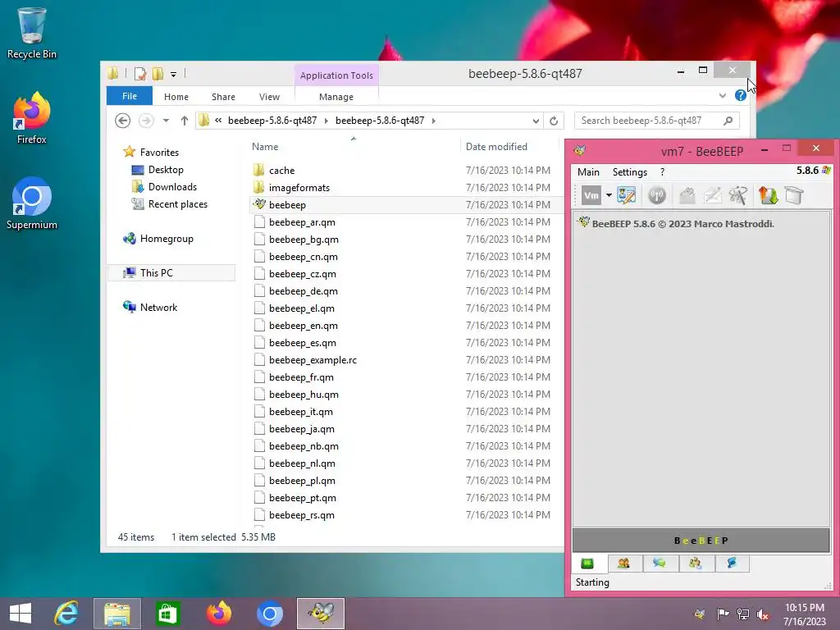
Task: Expand path chevron after last beebeep-5.8.6-qt487 breadcrumb
Action: point(433,121)
